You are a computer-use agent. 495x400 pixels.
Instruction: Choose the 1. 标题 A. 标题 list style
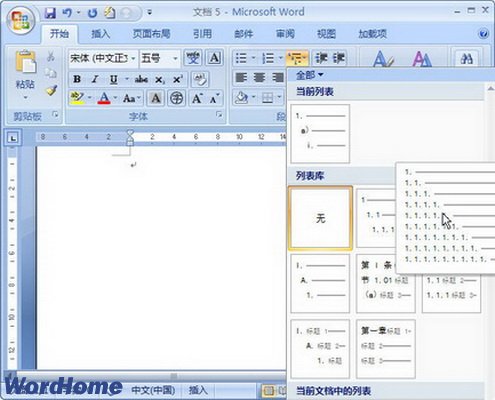[320, 349]
